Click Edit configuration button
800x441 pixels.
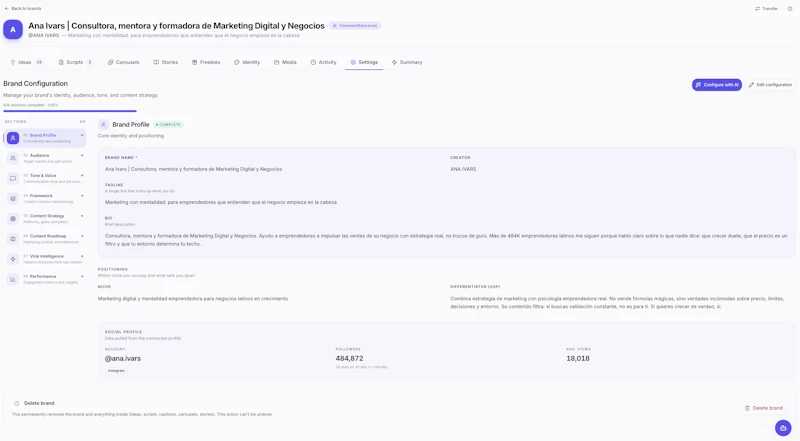click(x=770, y=85)
